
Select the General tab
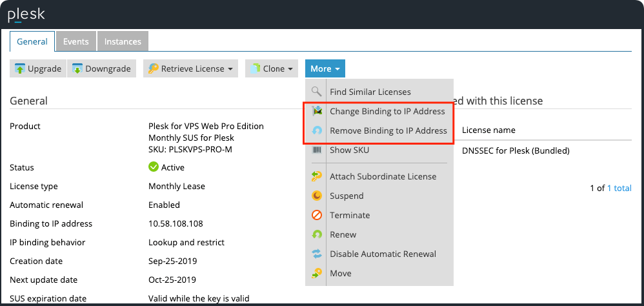(x=32, y=41)
